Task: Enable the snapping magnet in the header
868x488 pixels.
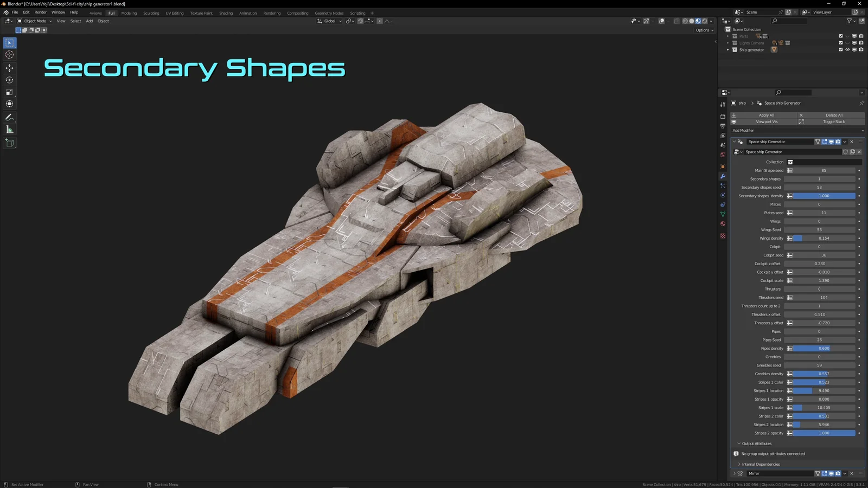Action: [360, 21]
